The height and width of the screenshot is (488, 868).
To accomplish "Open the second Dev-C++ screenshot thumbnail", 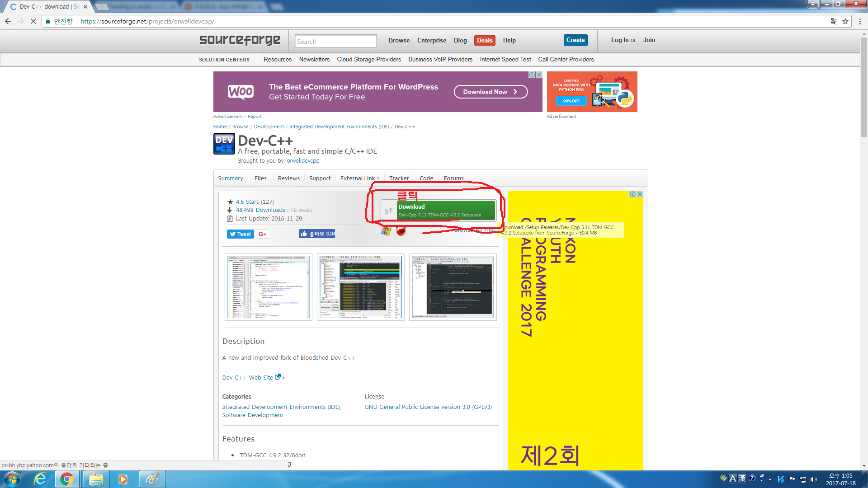I will pyautogui.click(x=361, y=287).
